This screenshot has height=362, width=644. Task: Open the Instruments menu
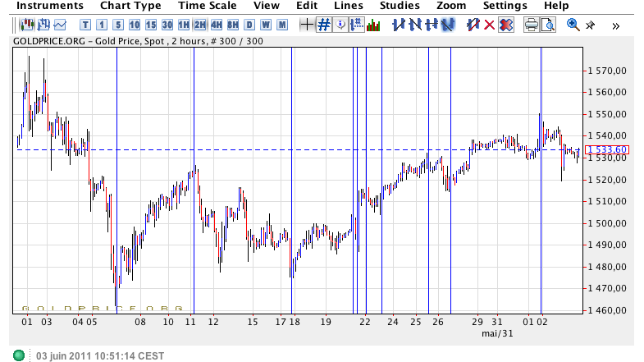[x=49, y=6]
